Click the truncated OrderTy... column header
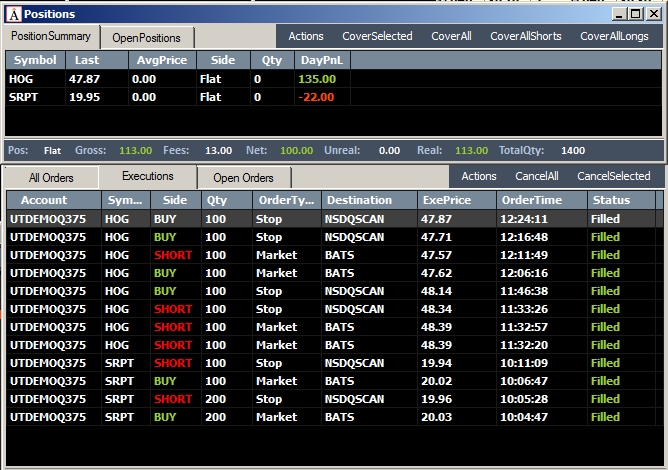The height and width of the screenshot is (470, 668). [x=287, y=200]
